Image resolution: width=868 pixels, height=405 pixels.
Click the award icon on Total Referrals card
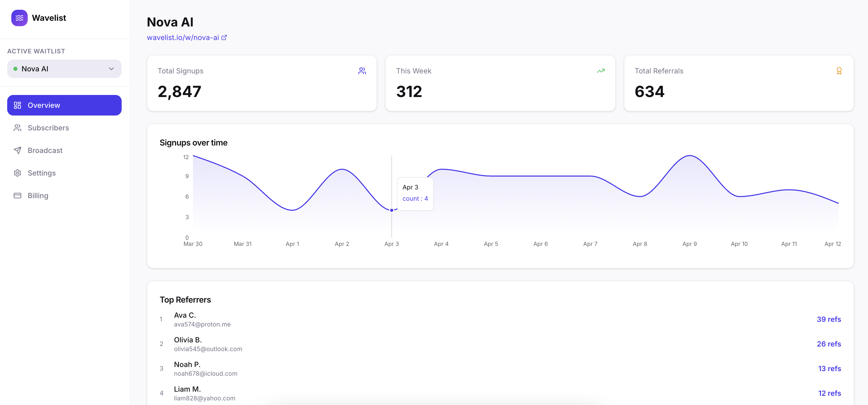(x=839, y=71)
